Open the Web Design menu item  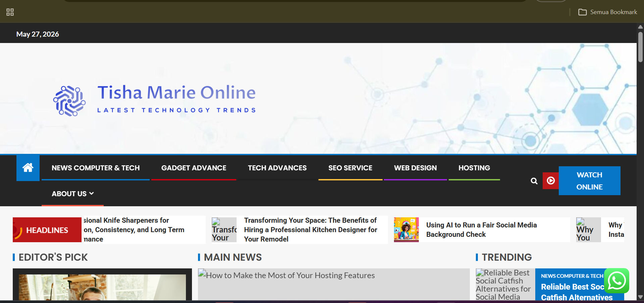tap(415, 168)
